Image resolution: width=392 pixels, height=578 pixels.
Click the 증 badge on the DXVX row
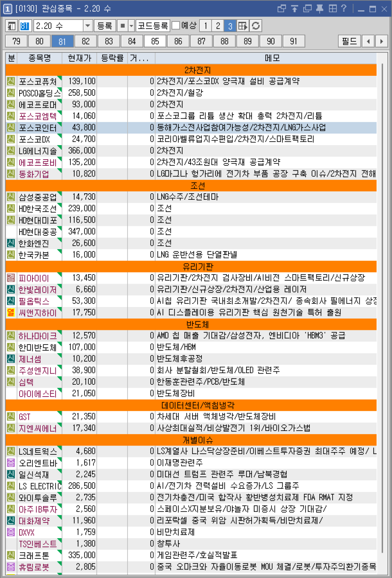[x=11, y=532]
